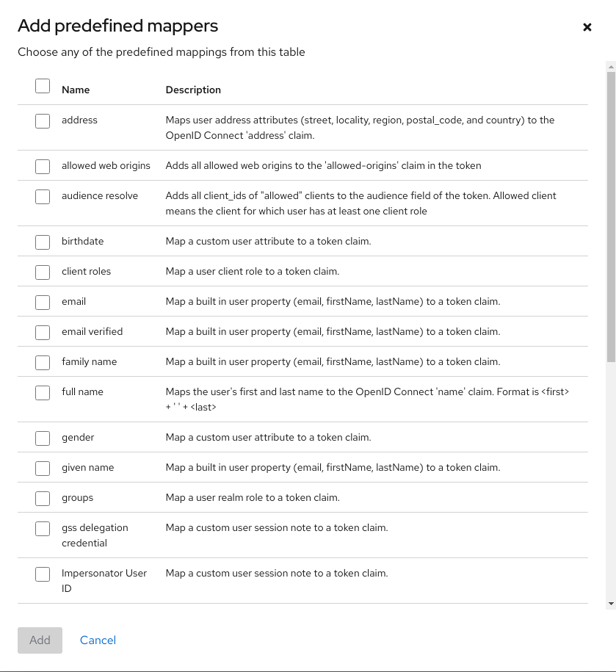This screenshot has height=672, width=616.
Task: Select the gender mapper
Action: pos(42,438)
